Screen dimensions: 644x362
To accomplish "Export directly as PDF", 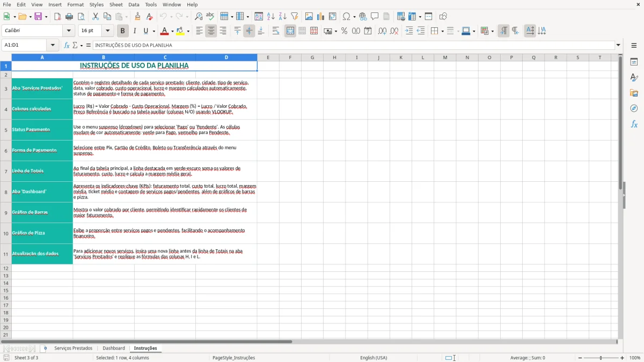I will [57, 17].
